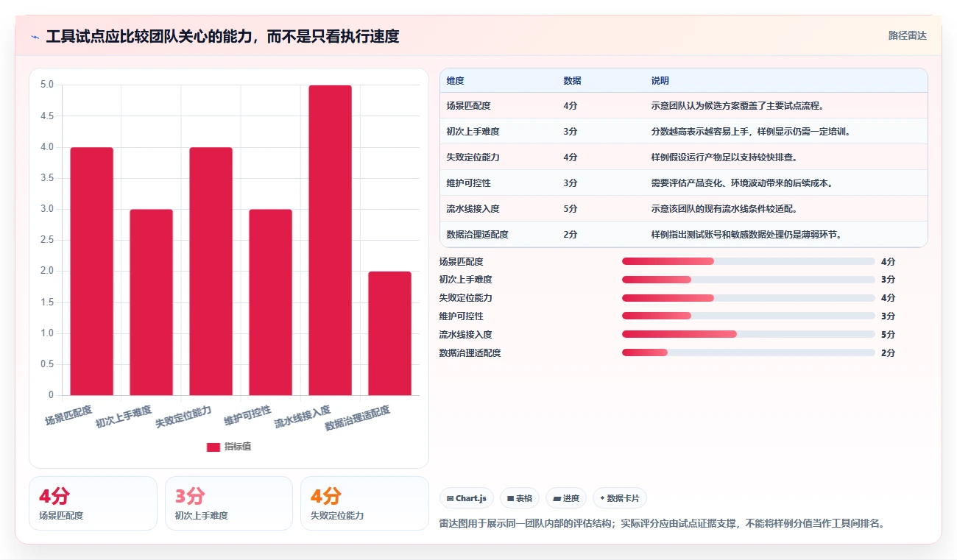Select the Chart.js chip
The height and width of the screenshot is (560, 957).
tap(467, 498)
